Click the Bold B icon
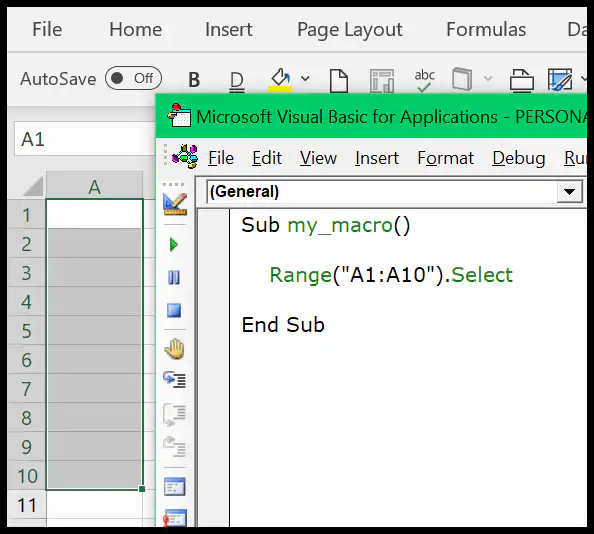 194,80
